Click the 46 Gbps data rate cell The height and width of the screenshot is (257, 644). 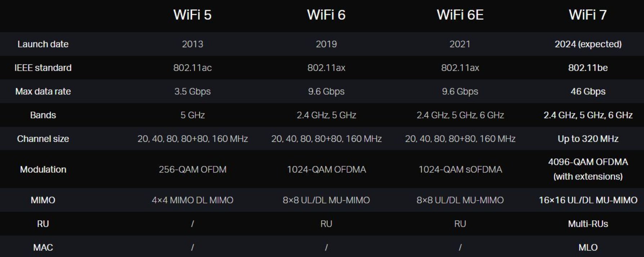coord(588,91)
